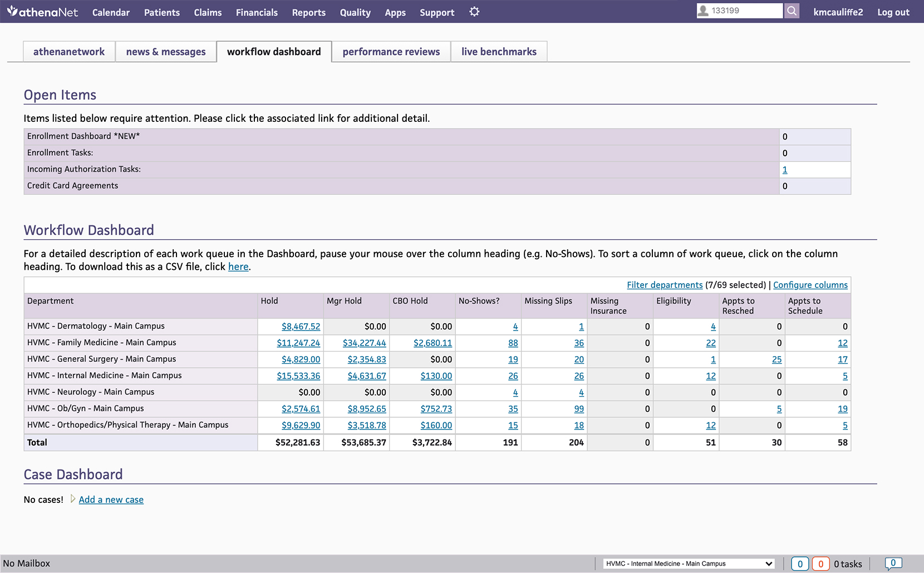Open Orthopedics CBO Hold $160.00
Image resolution: width=924 pixels, height=573 pixels.
436,426
